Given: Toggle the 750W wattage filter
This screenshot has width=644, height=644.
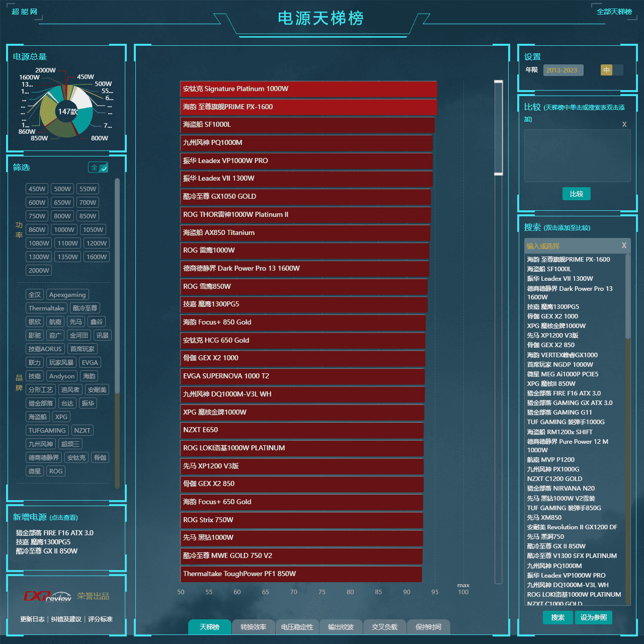Looking at the screenshot, I should point(37,216).
